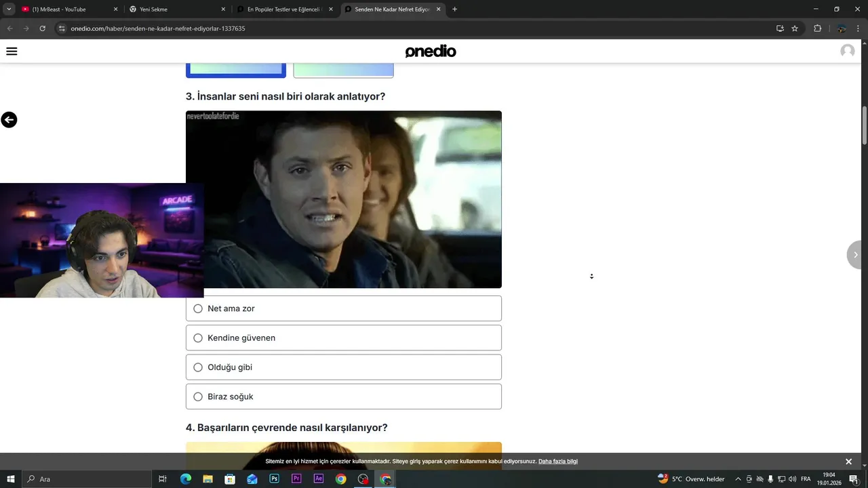Launch Premiere Pro from taskbar
Screen dimensions: 868x488
click(296, 479)
